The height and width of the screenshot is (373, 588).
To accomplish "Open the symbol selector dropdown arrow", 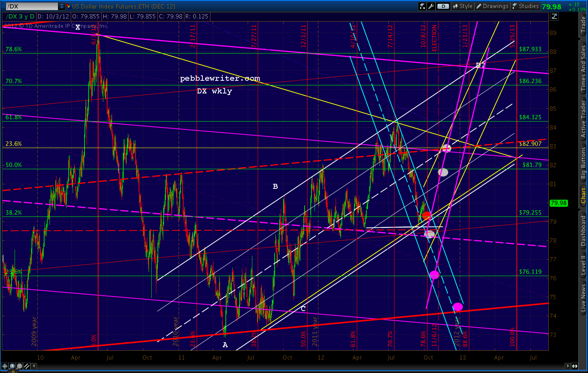I will 62,6.
